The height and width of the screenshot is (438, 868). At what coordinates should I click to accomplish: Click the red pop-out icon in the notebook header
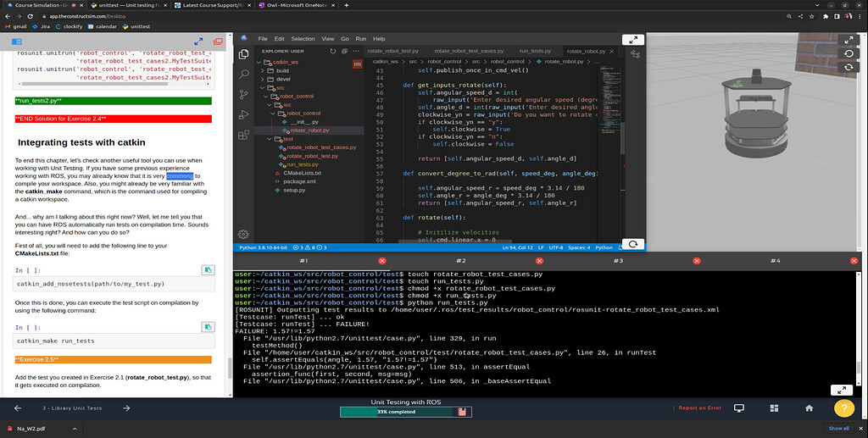tap(218, 42)
